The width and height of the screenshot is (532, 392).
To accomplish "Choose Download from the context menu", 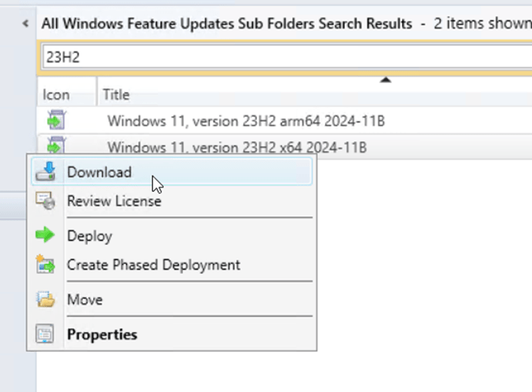I will pyautogui.click(x=99, y=172).
